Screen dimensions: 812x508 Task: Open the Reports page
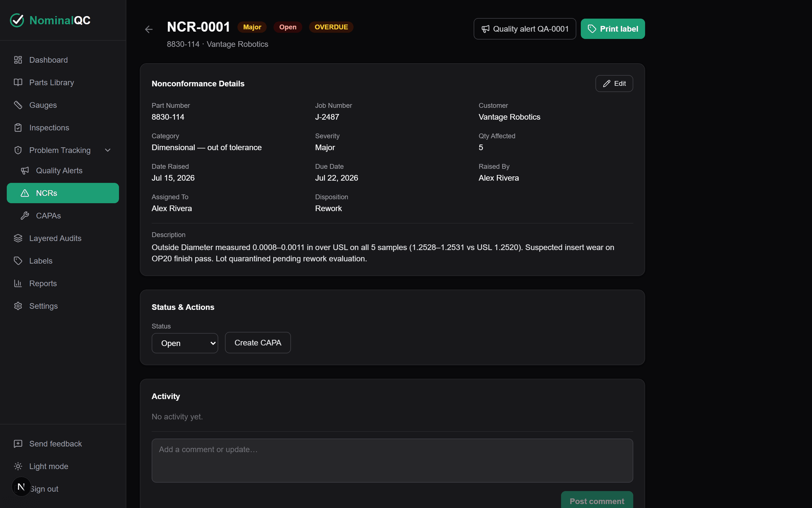tap(63, 283)
